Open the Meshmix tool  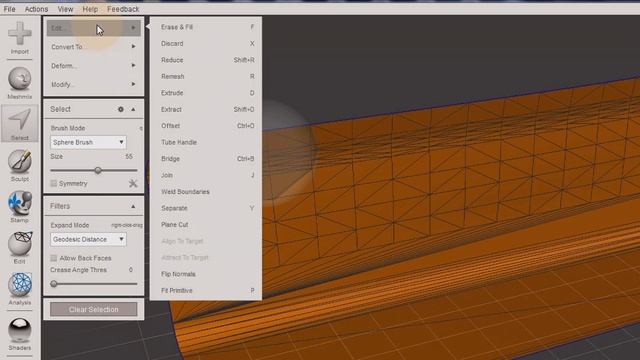click(20, 83)
